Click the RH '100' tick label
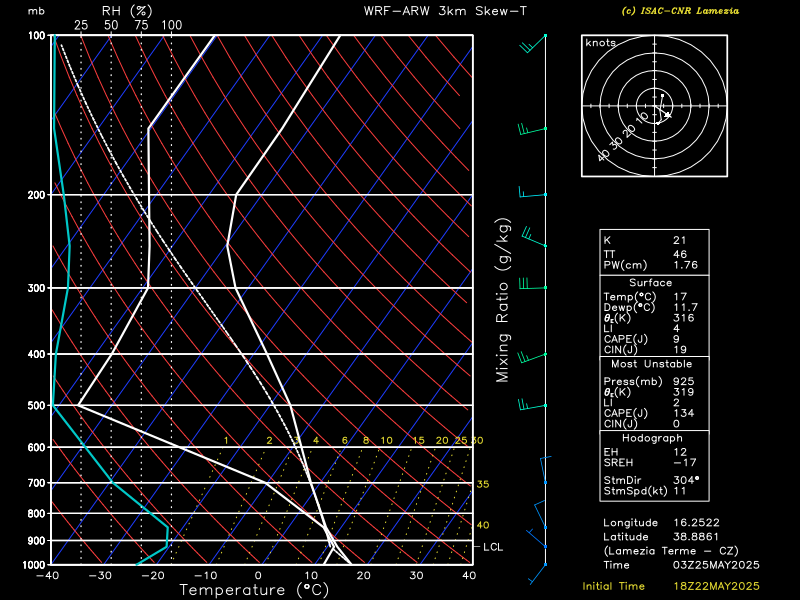This screenshot has height=600, width=800. [x=172, y=25]
